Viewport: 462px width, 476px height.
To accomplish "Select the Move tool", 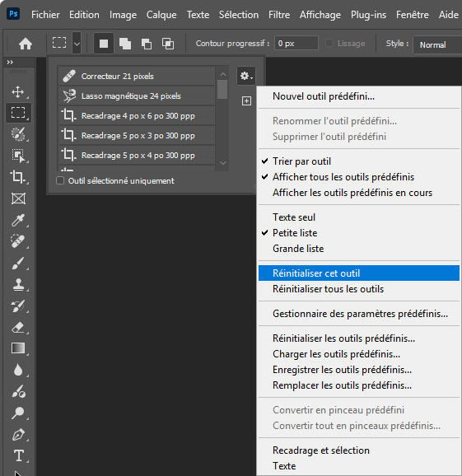I will point(18,91).
